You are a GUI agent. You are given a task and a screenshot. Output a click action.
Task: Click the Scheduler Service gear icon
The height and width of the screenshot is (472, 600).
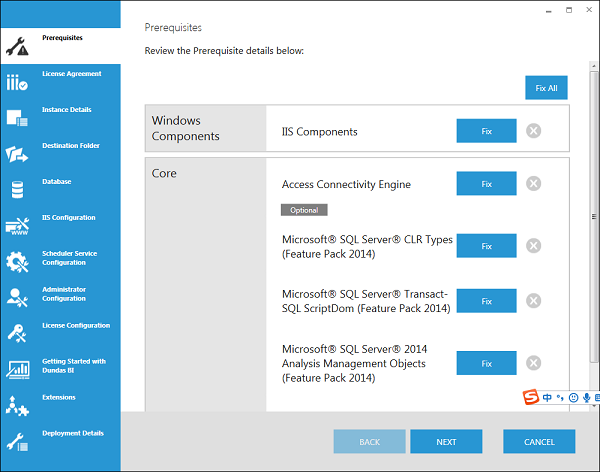click(x=17, y=262)
